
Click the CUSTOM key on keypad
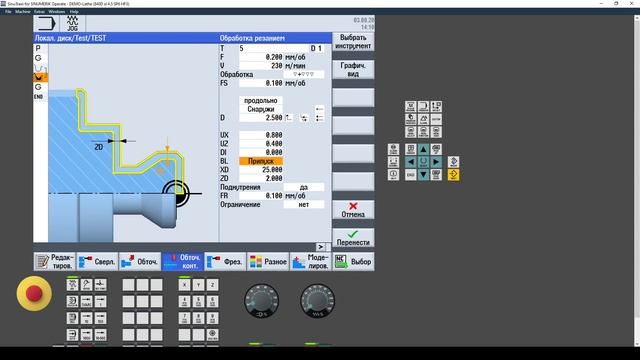click(x=436, y=119)
